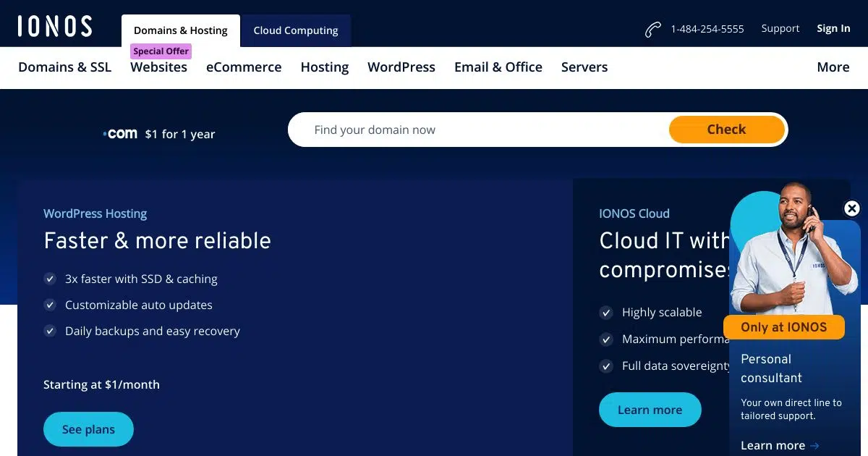868x456 pixels.
Task: Close the personal consultant popup
Action: pyautogui.click(x=852, y=208)
